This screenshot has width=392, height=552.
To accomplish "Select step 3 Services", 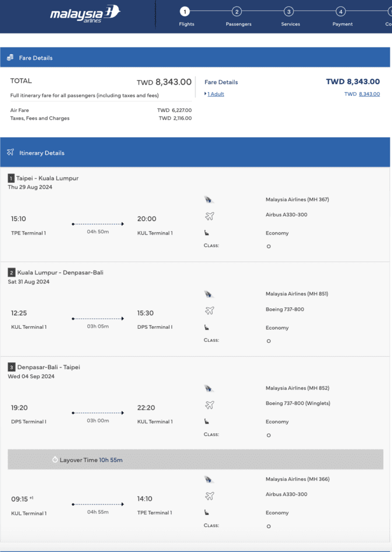I will (x=289, y=16).
